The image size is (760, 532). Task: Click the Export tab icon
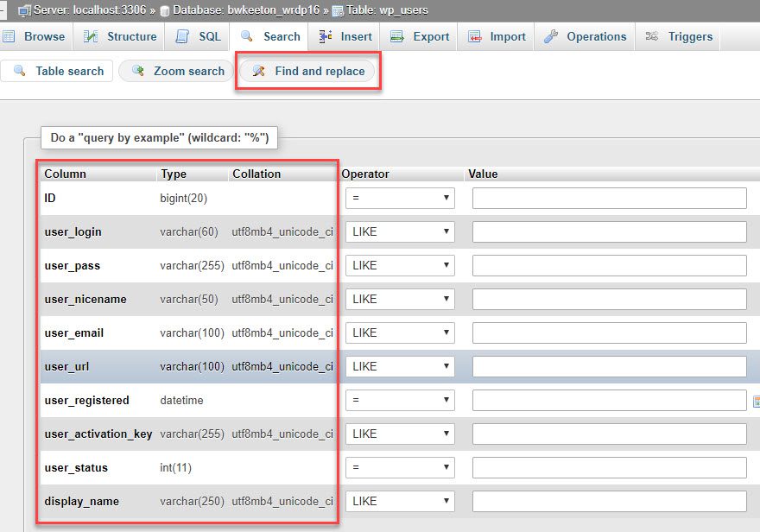click(x=397, y=36)
